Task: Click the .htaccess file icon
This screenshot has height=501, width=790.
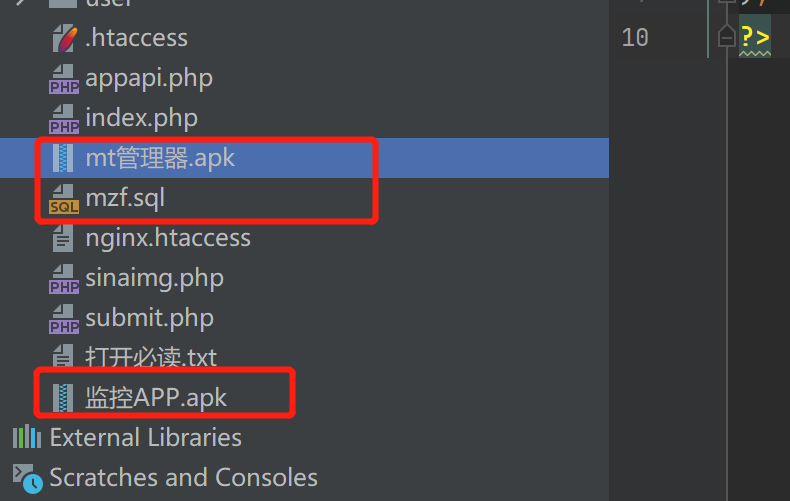Action: tap(64, 39)
